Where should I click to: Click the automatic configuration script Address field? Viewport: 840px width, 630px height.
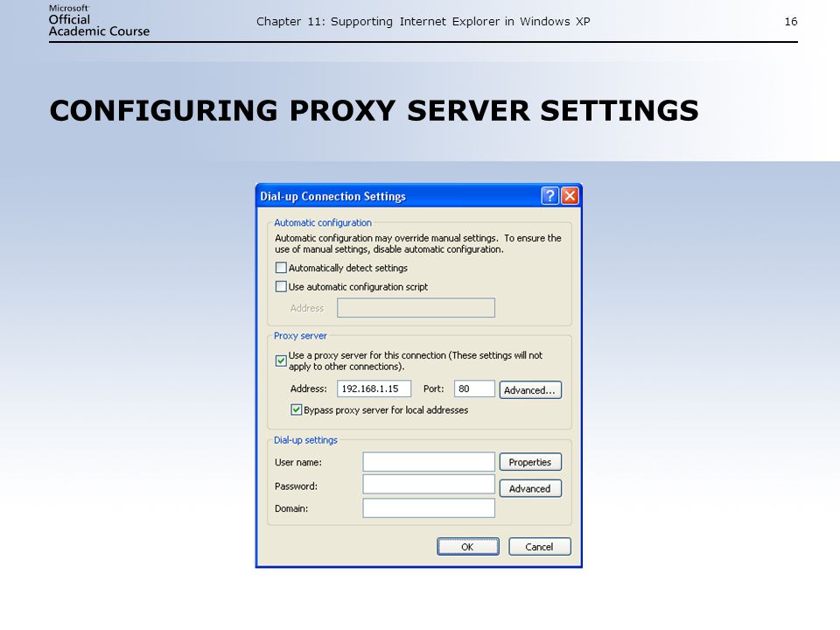pyautogui.click(x=416, y=308)
